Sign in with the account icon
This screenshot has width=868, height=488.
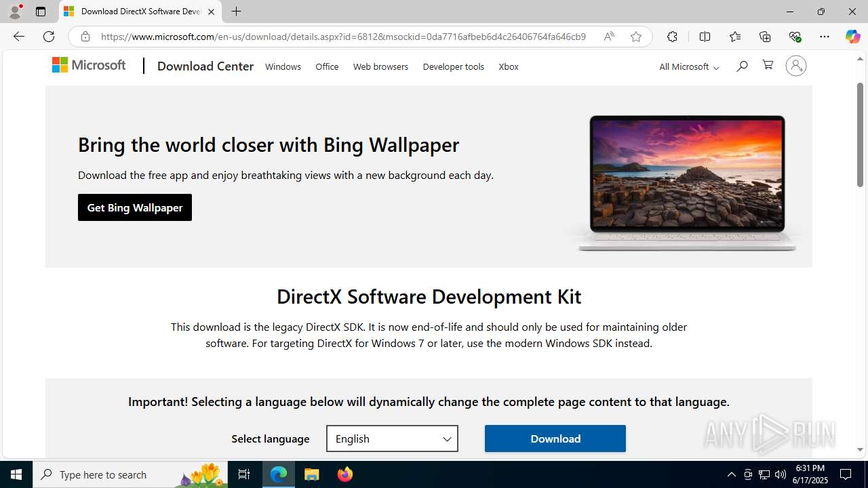tap(796, 66)
